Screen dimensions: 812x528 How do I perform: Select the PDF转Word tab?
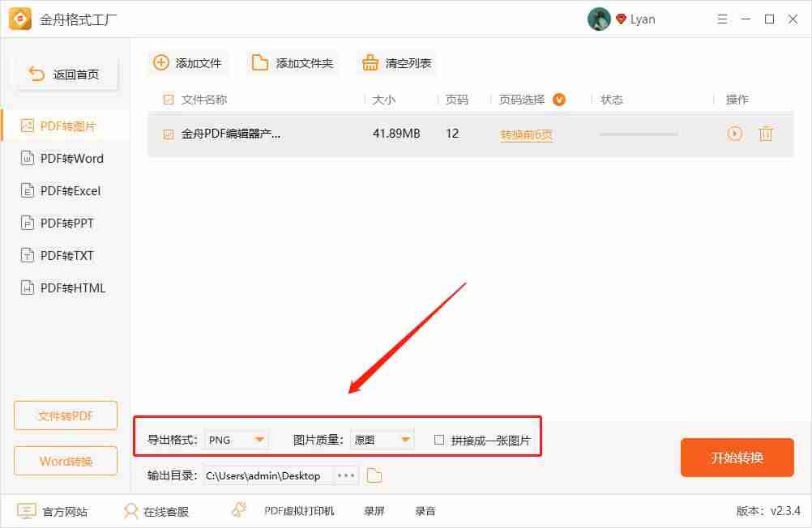(66, 159)
